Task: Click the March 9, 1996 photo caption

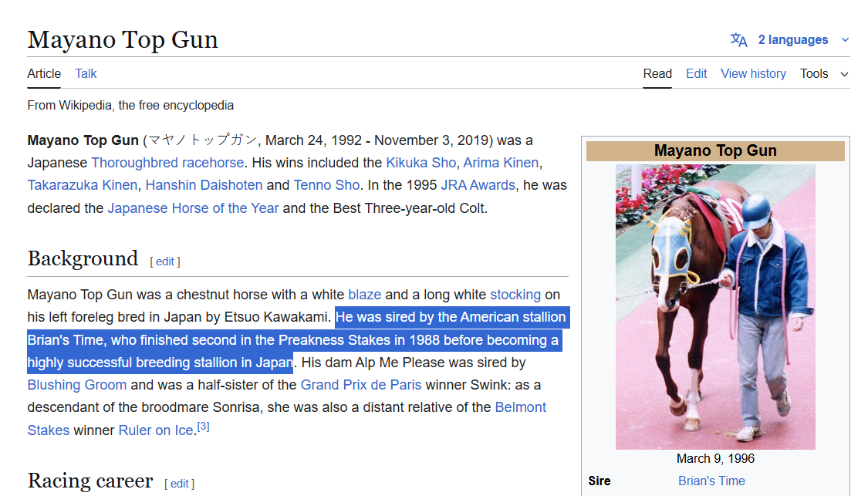Action: tap(715, 458)
